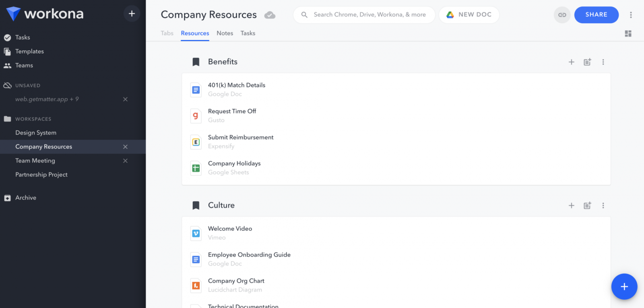This screenshot has width=644, height=308.
Task: Click the Unsaved cloud icon
Action: click(x=7, y=85)
